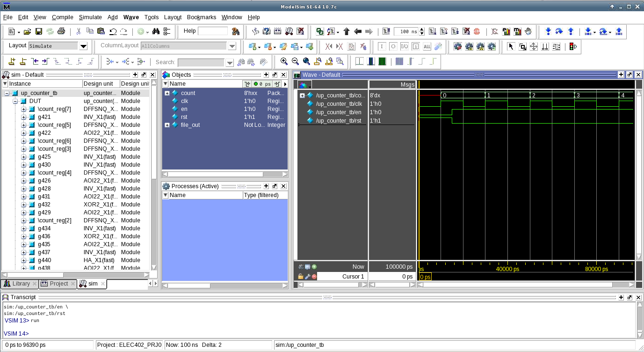Click the hand pan icon in simulation toolbar
The image size is (644, 352).
528,31
